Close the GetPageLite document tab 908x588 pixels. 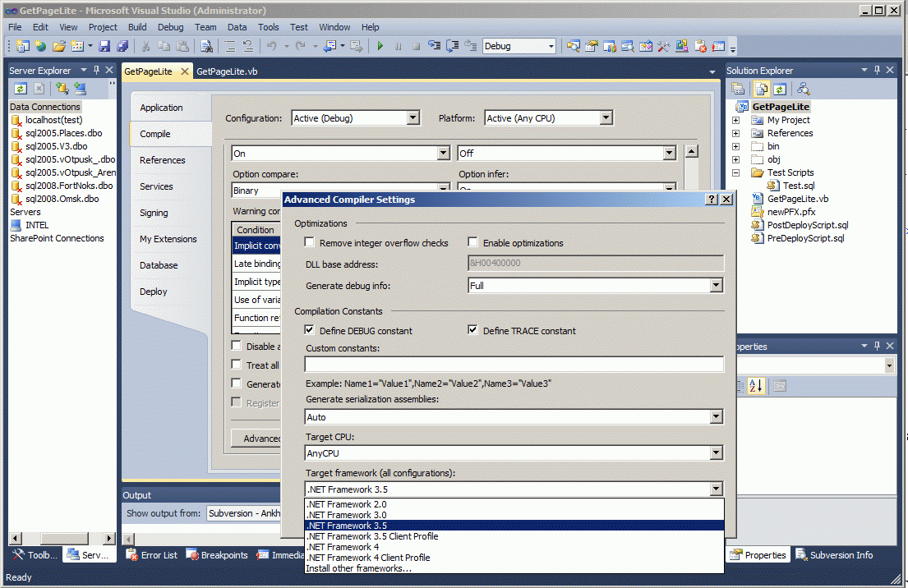(185, 71)
